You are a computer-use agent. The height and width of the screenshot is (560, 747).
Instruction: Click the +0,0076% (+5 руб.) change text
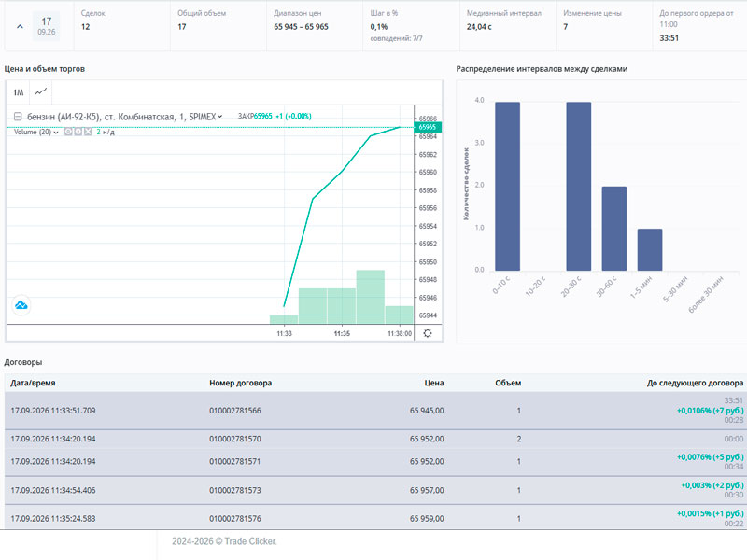point(710,457)
